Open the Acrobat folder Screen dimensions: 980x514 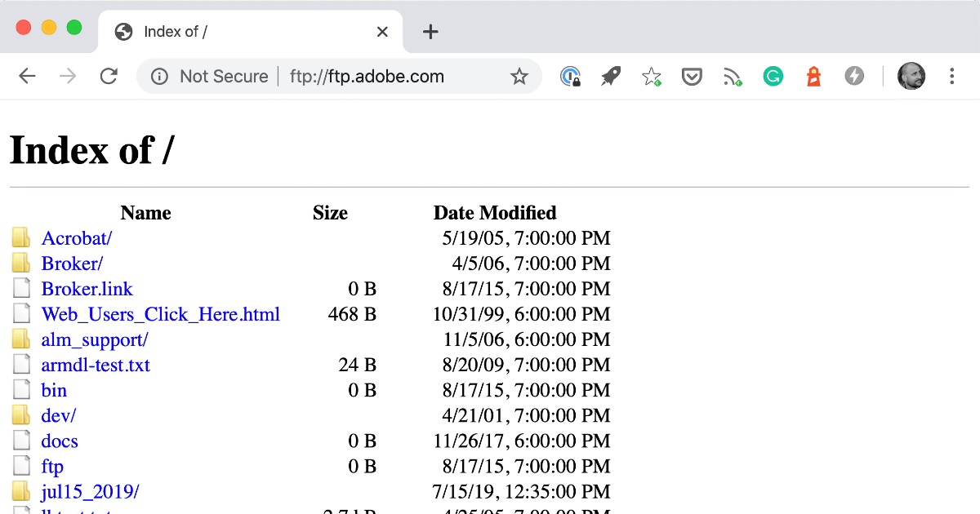click(x=76, y=237)
